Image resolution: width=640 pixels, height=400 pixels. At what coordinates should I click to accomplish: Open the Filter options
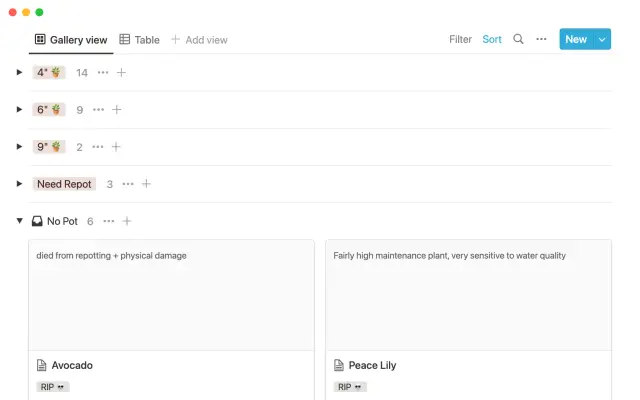pyautogui.click(x=460, y=39)
